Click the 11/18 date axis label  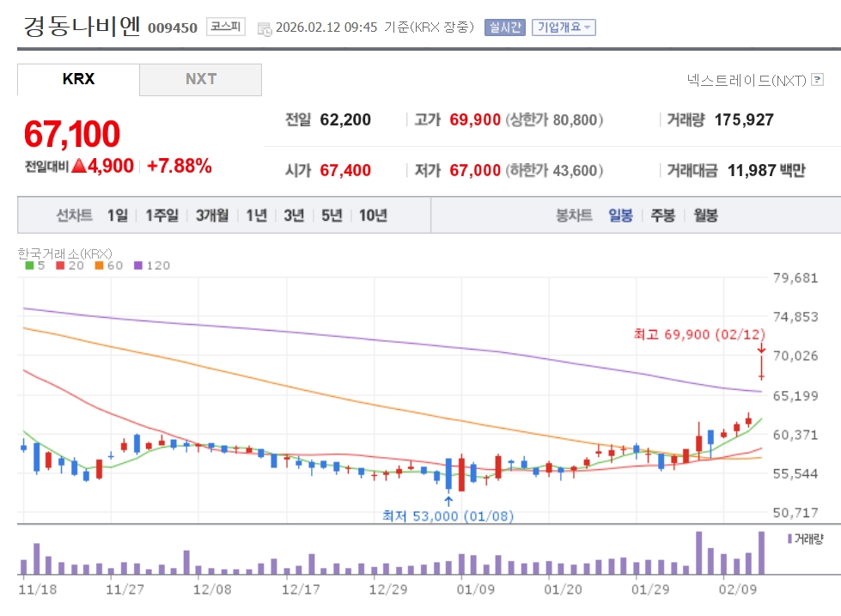point(37,589)
